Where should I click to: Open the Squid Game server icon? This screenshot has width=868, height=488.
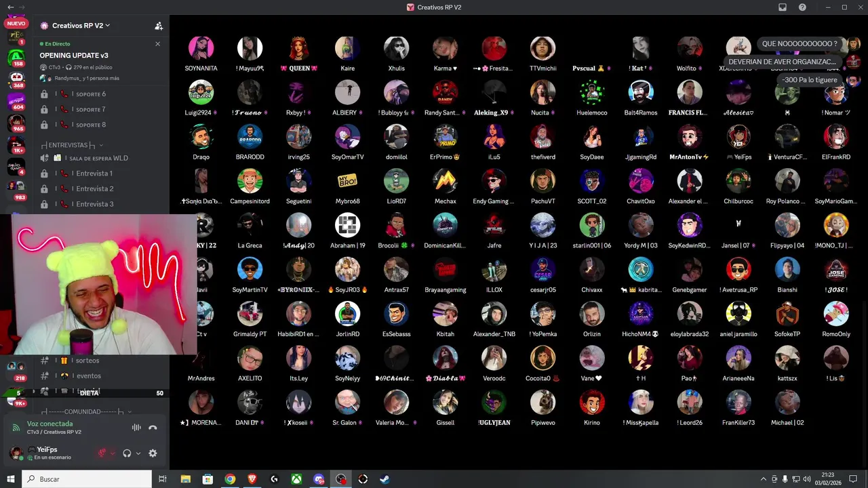tap(16, 167)
